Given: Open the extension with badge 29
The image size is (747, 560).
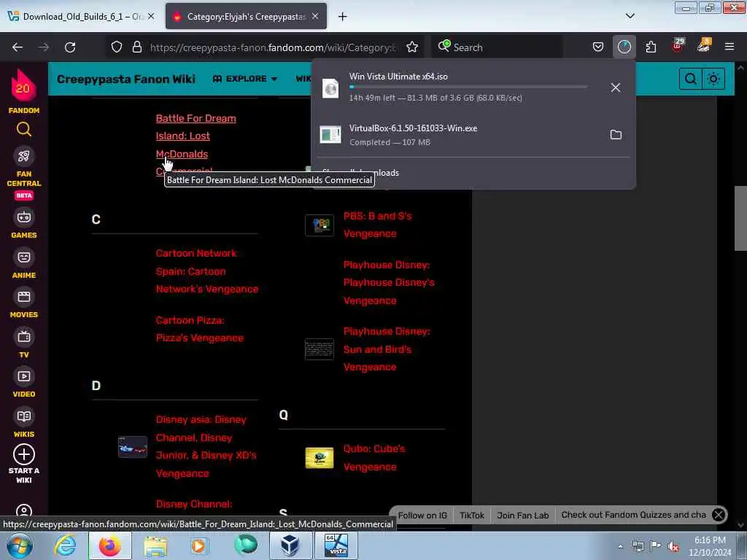Looking at the screenshot, I should (678, 45).
